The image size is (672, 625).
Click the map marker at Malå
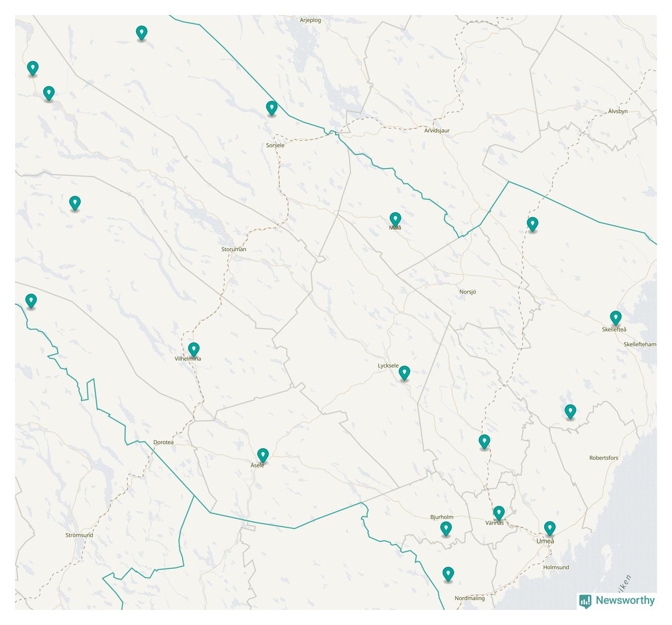pos(395,219)
